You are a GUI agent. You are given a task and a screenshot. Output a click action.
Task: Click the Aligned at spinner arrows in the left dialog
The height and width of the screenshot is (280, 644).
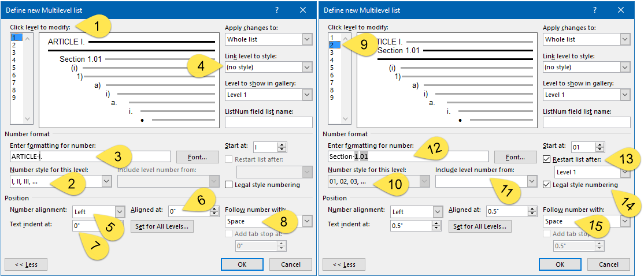[214, 212]
